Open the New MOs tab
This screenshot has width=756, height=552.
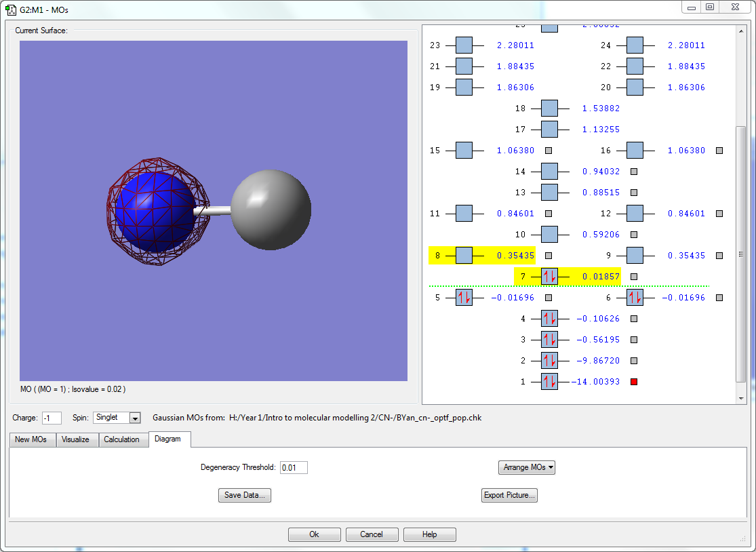31,439
